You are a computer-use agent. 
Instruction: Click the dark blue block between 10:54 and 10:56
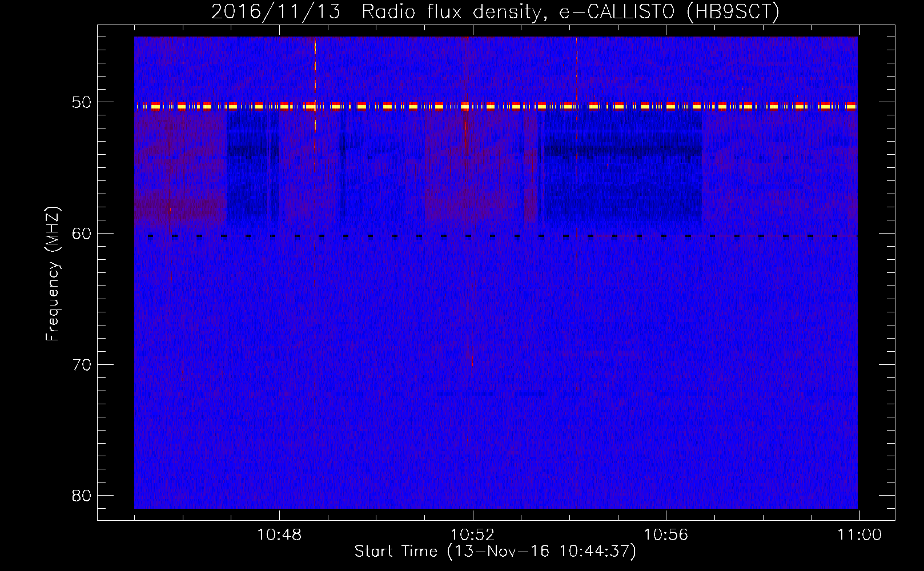[x=622, y=167]
